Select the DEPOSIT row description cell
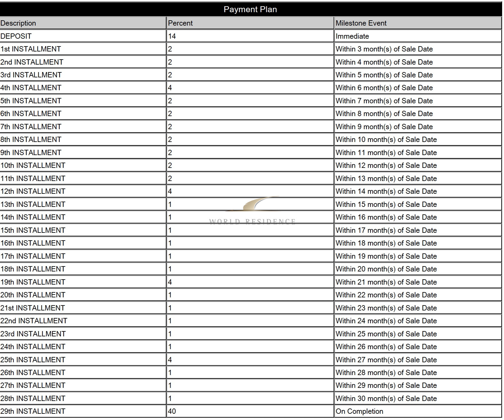Viewport: 504px width, 420px height. (x=83, y=36)
